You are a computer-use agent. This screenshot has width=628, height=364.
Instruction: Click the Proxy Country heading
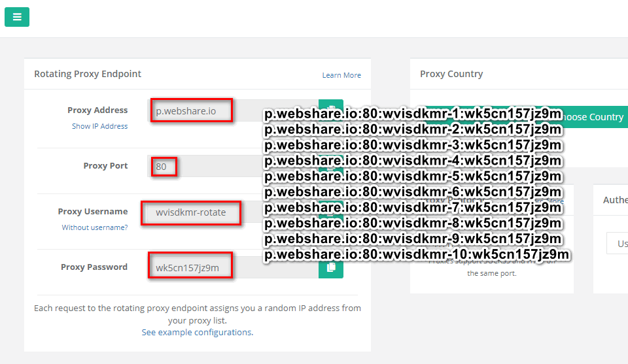(451, 74)
